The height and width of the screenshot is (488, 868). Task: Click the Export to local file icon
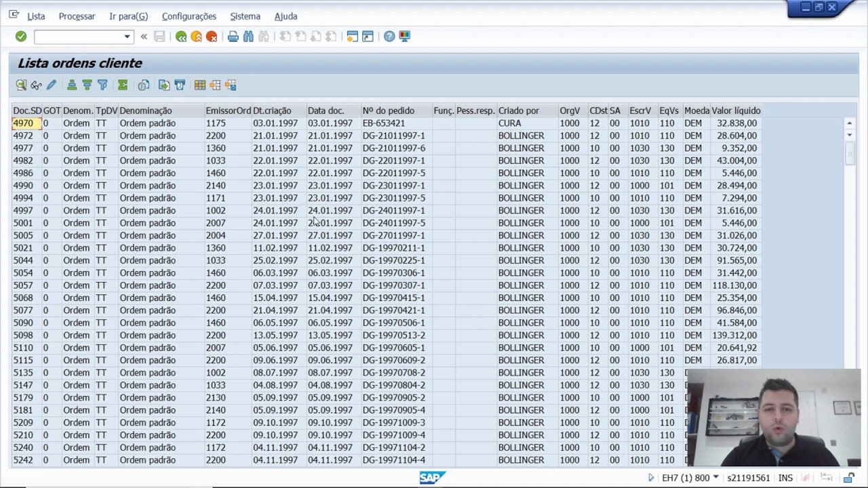click(164, 85)
